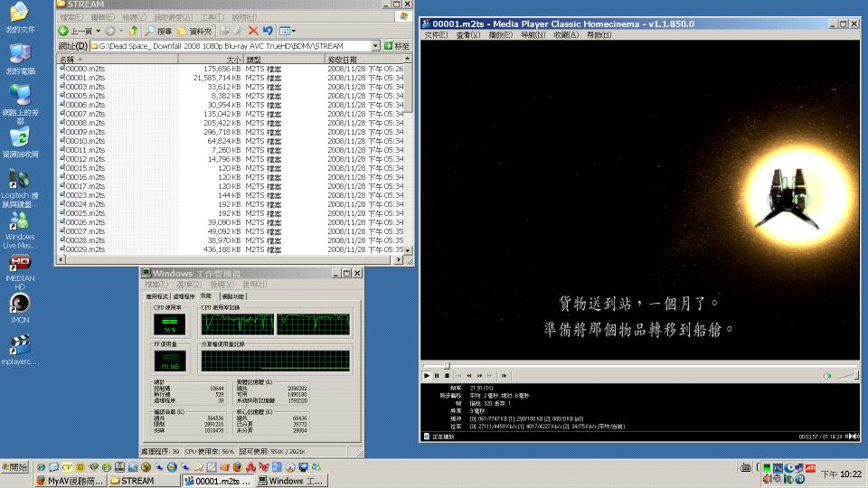Open the Play menu in Media Player Classic

tap(500, 35)
